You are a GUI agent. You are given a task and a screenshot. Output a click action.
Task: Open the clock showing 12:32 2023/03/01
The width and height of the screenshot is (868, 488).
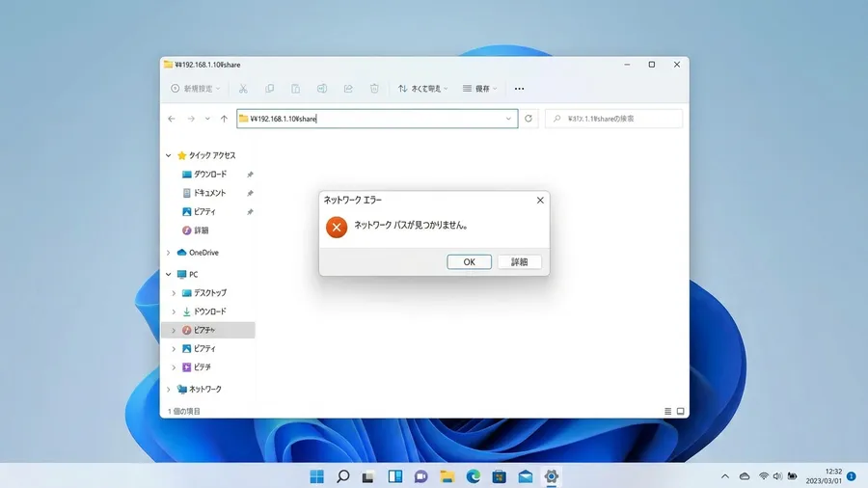[824, 476]
